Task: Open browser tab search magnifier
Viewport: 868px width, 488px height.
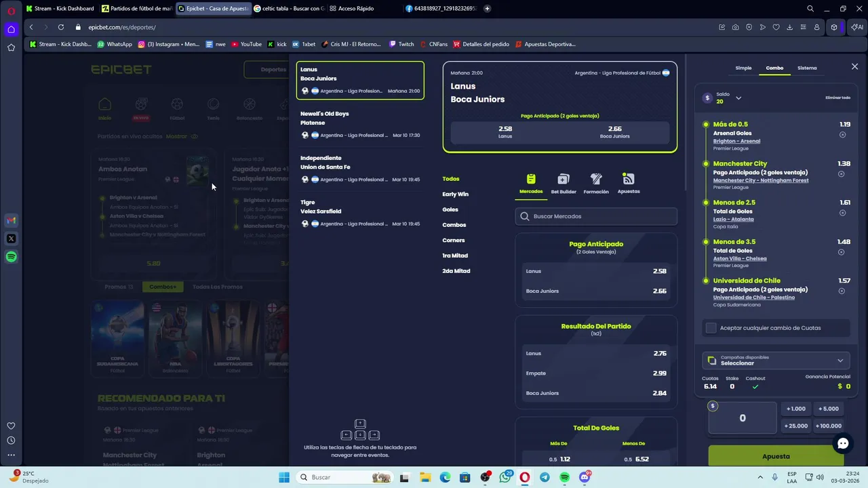Action: [x=810, y=9]
